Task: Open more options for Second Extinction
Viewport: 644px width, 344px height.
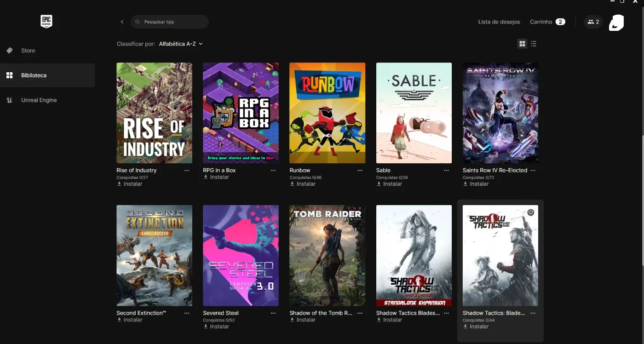Action: (x=187, y=313)
